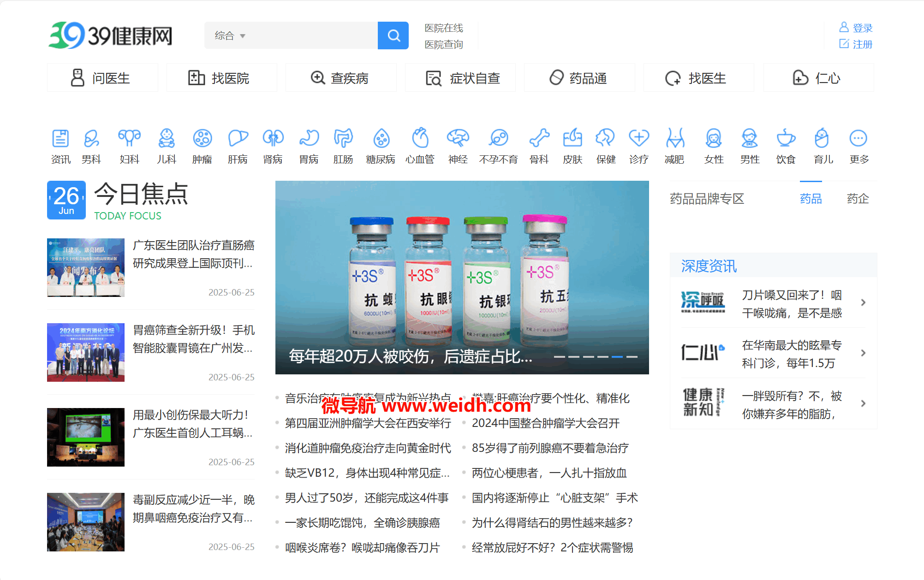Viewport: 924px width, 580px height.
Task: Expand the 刀片嗓又回来了 article arrow
Action: tap(863, 302)
